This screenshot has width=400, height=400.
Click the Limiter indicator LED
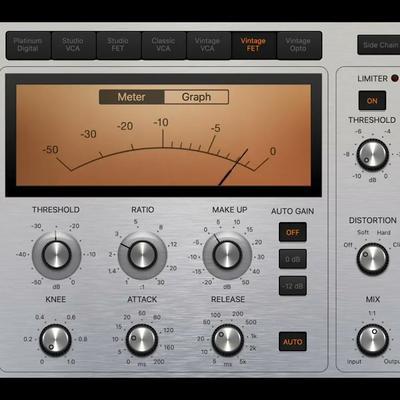pyautogui.click(x=395, y=78)
